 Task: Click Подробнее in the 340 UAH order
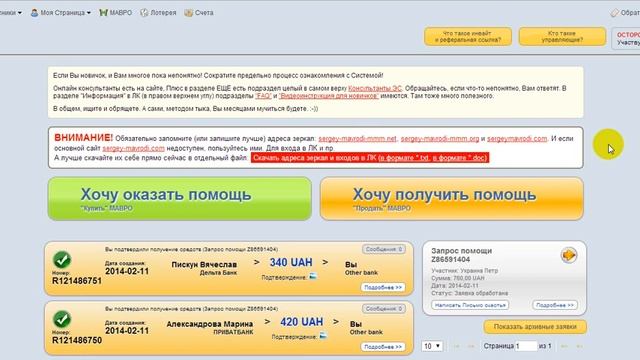383,287
